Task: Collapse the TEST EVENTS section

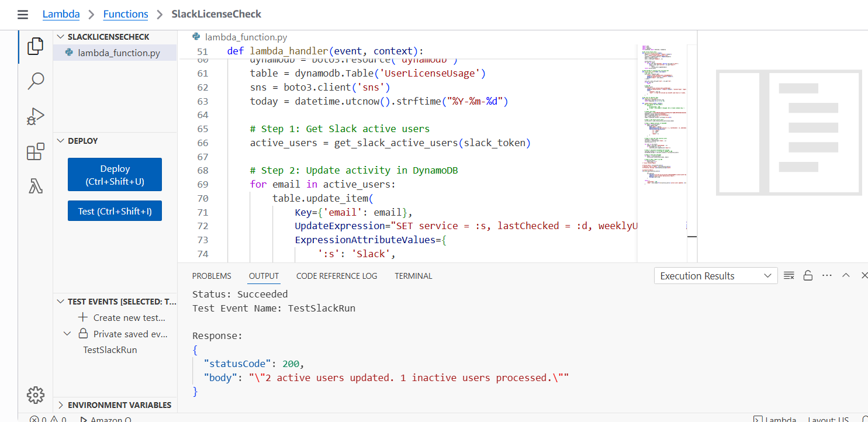Action: click(x=60, y=302)
